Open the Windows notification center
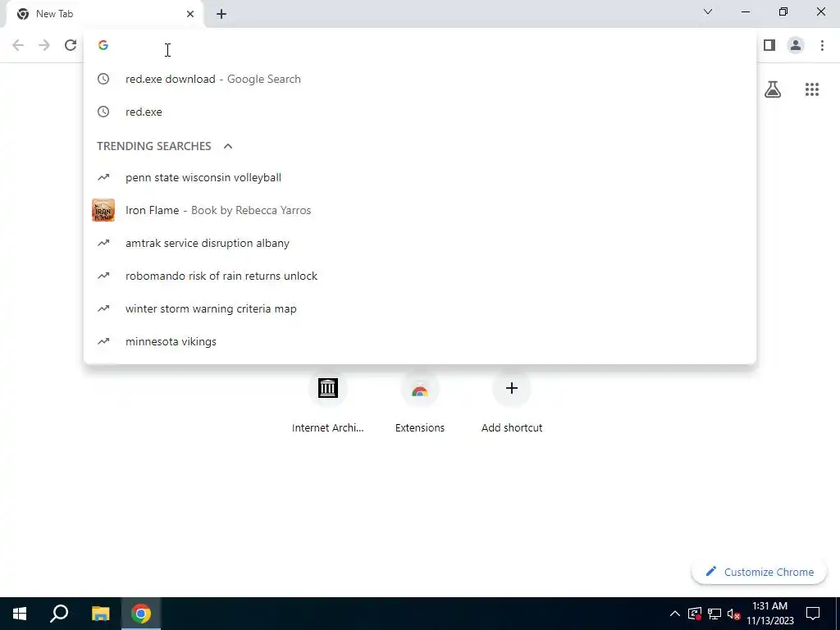The height and width of the screenshot is (630, 840). click(x=813, y=614)
